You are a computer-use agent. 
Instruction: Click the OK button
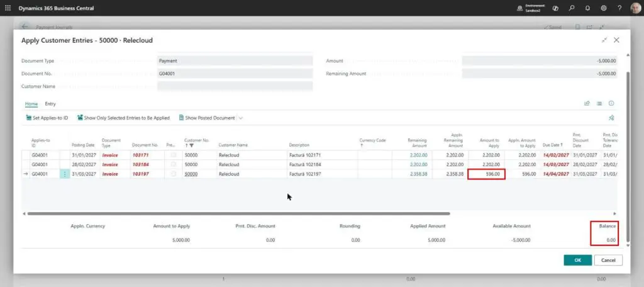pos(577,261)
